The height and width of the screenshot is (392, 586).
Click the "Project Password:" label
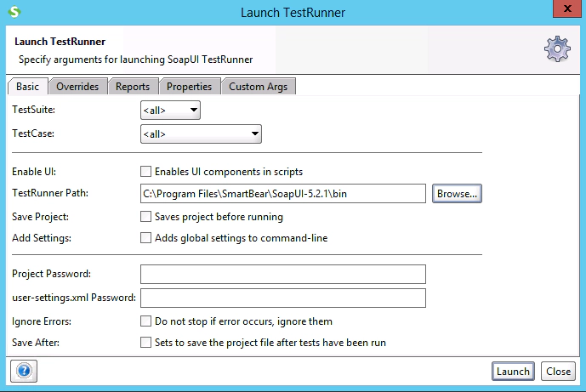(52, 274)
